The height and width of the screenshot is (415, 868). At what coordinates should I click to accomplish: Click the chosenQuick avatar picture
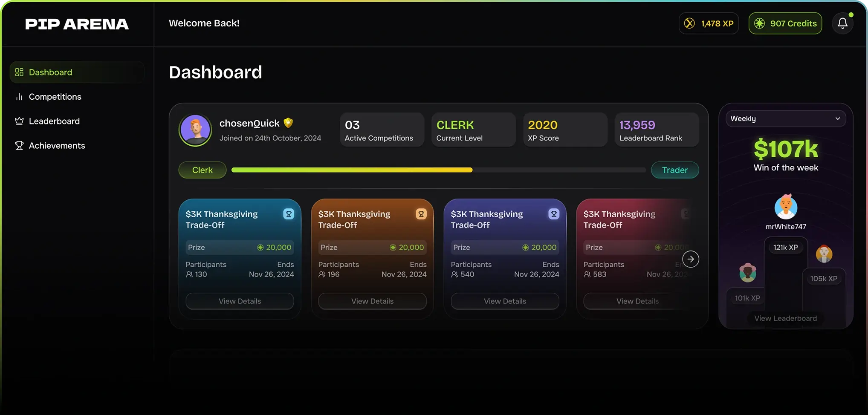click(195, 130)
